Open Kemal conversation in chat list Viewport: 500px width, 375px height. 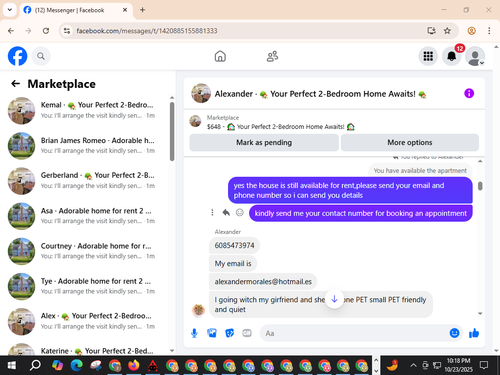[x=86, y=111]
